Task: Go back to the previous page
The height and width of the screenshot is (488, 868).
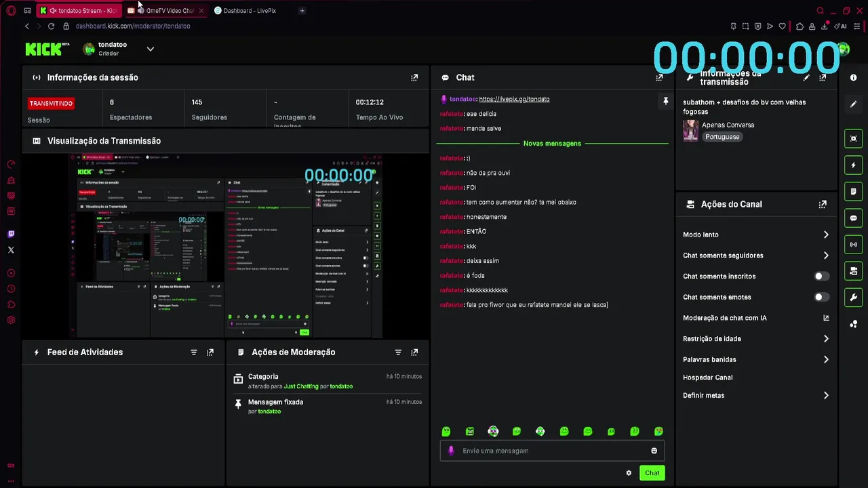Action: [x=27, y=26]
